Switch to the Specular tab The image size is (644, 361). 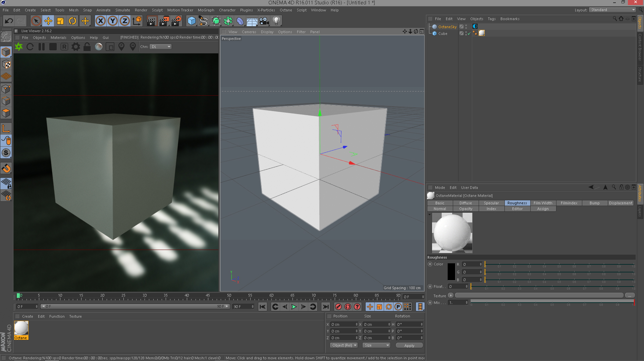(x=491, y=203)
